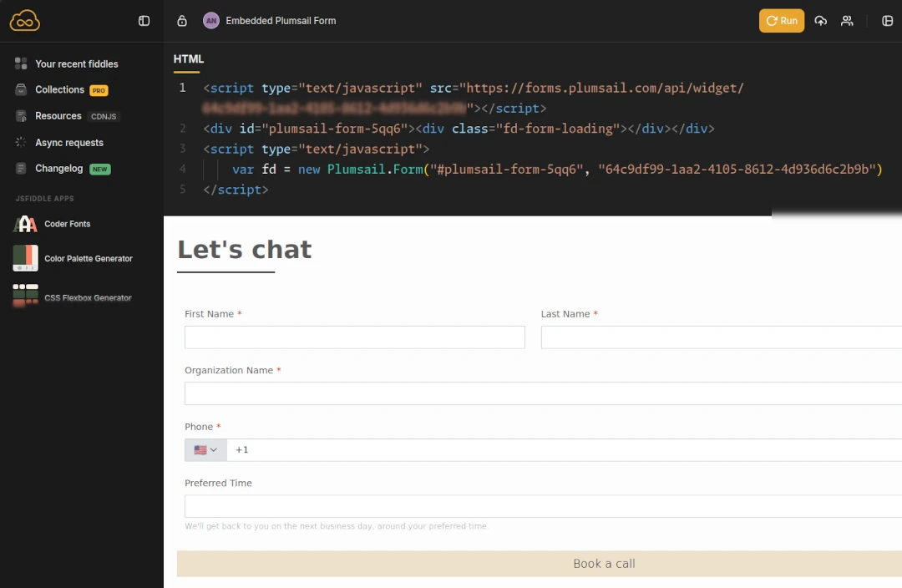Focus the First Name field
902x588 pixels.
(x=354, y=337)
